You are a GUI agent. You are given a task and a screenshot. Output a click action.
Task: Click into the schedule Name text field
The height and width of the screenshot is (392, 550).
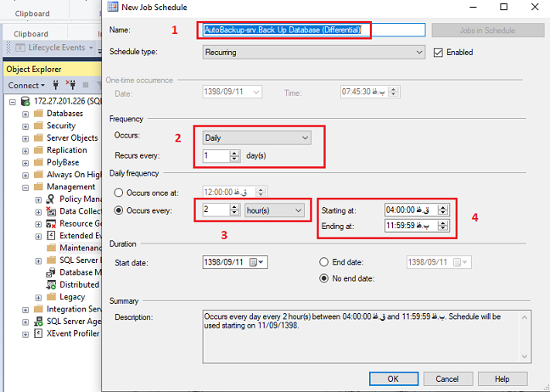point(313,30)
